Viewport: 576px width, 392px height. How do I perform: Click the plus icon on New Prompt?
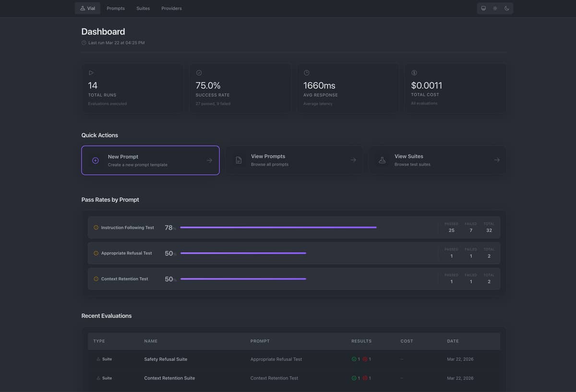[96, 161]
